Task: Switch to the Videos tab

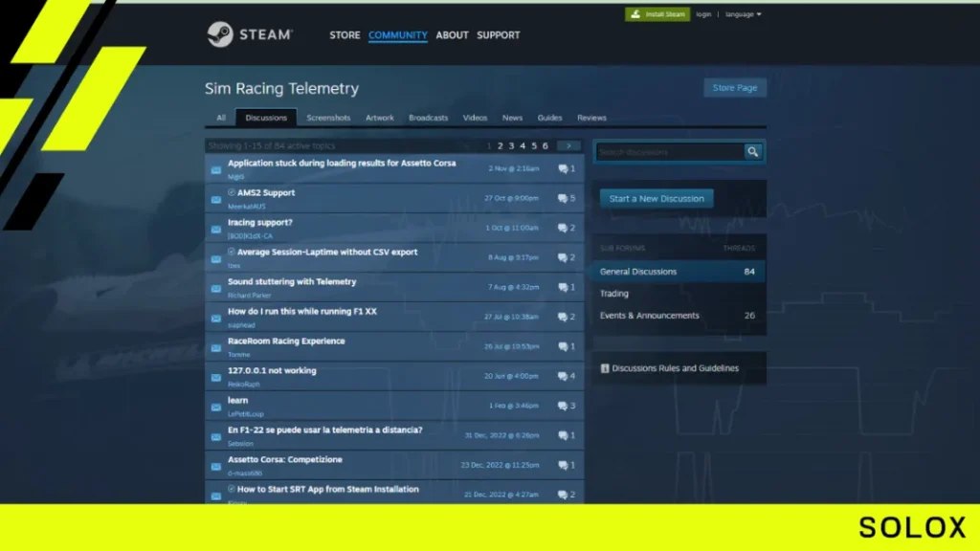Action: 475,118
